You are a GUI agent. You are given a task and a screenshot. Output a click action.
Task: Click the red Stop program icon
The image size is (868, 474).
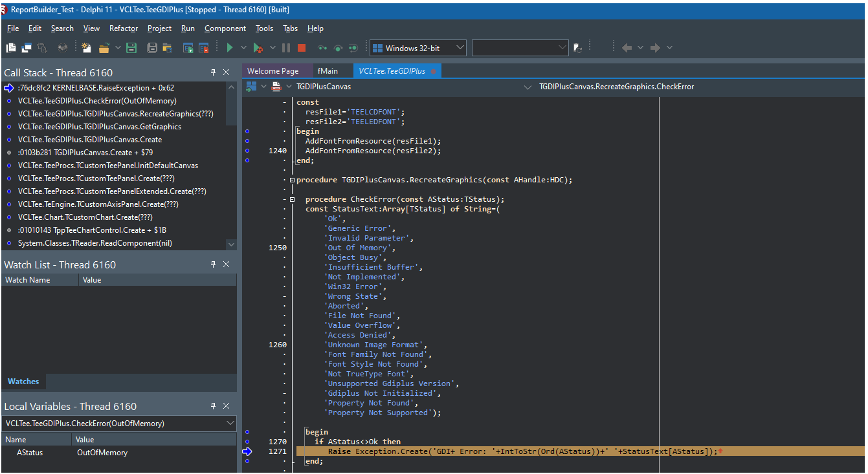pyautogui.click(x=302, y=48)
